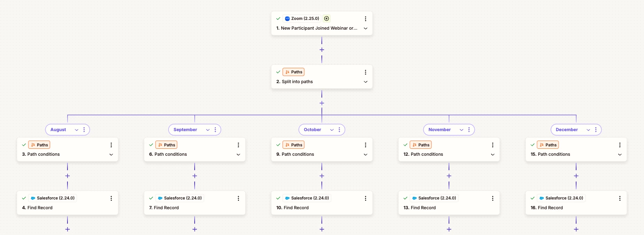
Task: Open the November path dropdown chevron
Action: point(461,130)
